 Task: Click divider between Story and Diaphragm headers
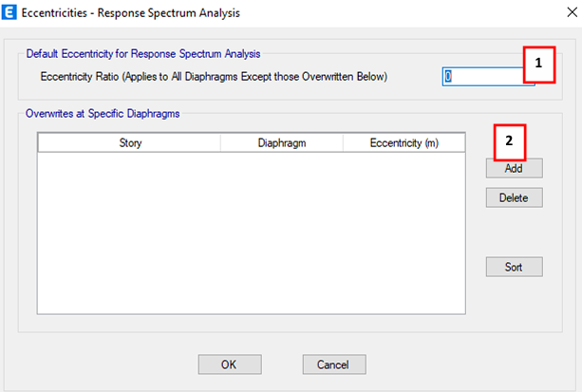(x=220, y=142)
